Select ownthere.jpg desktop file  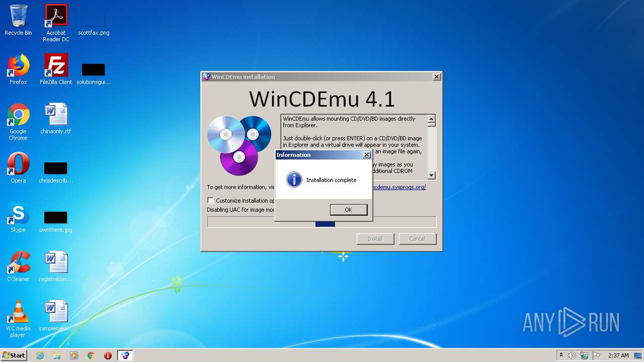[56, 221]
